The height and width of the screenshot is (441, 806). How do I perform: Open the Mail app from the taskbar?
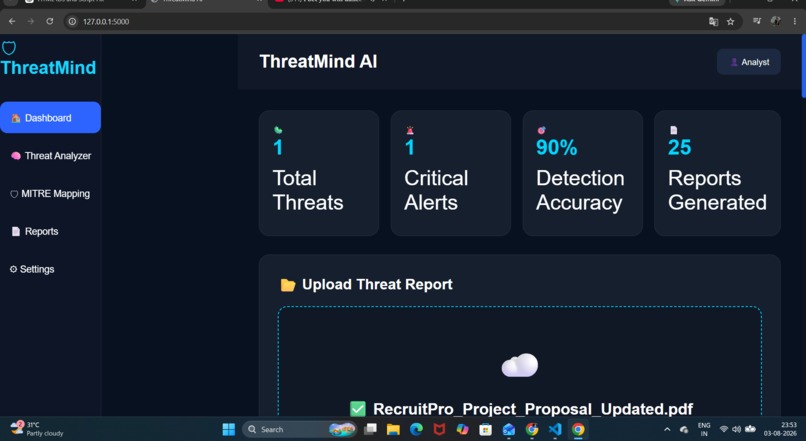point(508,429)
